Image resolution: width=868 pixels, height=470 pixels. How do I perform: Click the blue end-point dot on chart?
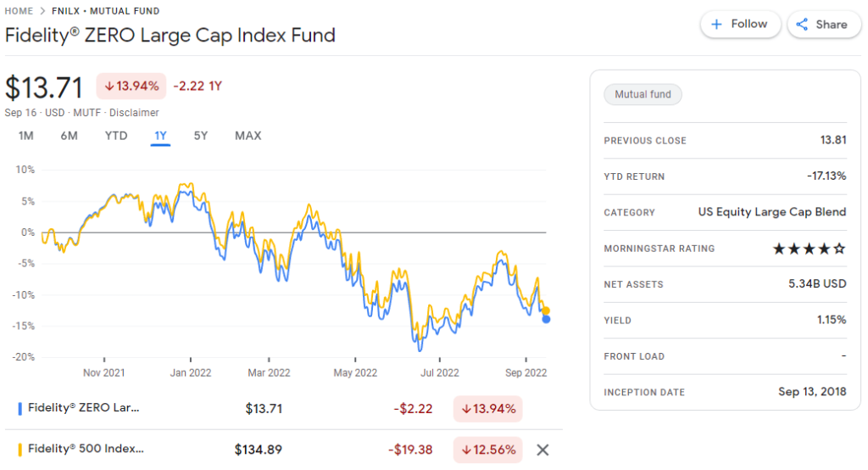click(x=546, y=319)
